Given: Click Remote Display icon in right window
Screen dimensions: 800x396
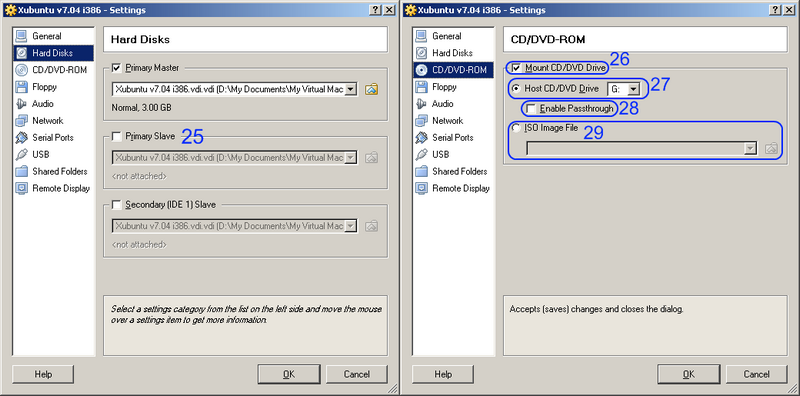Looking at the screenshot, I should [421, 188].
